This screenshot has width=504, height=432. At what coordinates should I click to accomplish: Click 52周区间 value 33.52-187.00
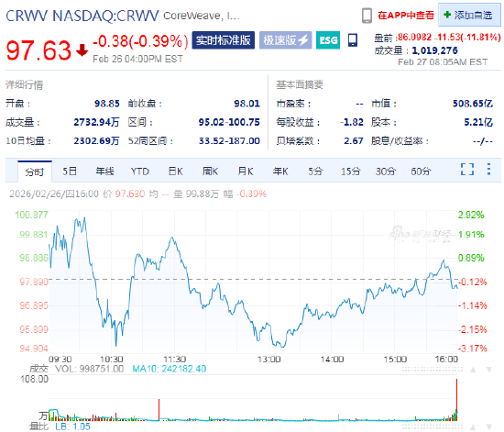229,141
